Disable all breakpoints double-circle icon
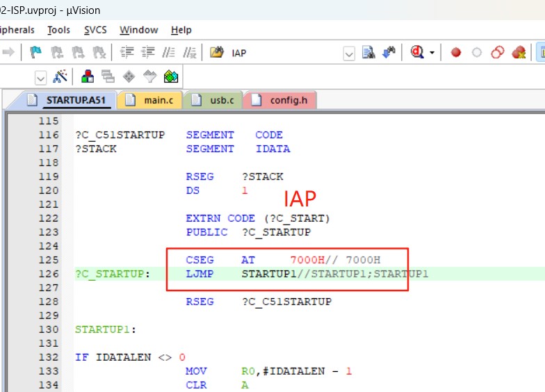 [x=498, y=53]
